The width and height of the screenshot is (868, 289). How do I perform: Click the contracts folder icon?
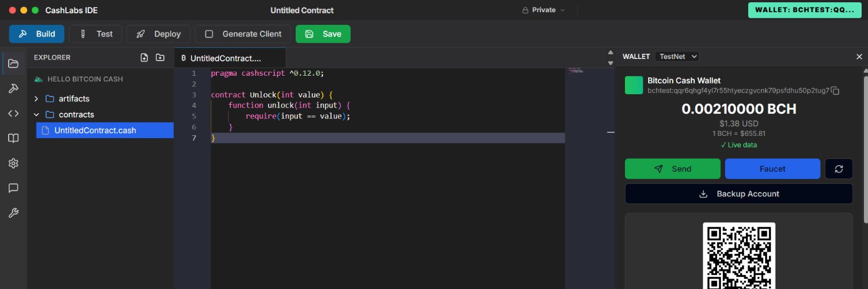[50, 114]
